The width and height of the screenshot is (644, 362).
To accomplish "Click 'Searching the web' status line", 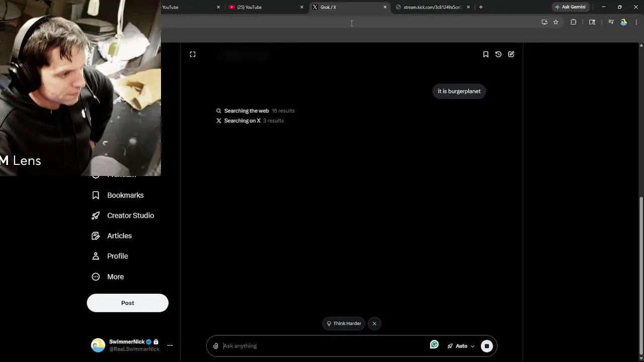I will pyautogui.click(x=247, y=111).
